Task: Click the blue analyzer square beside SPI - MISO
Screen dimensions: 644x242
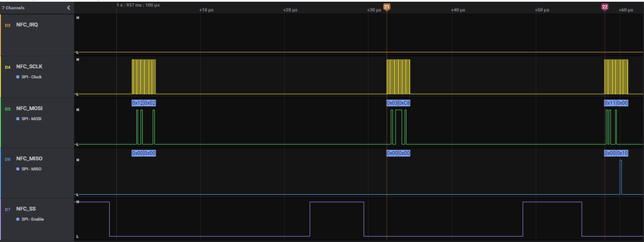Action: click(x=18, y=169)
